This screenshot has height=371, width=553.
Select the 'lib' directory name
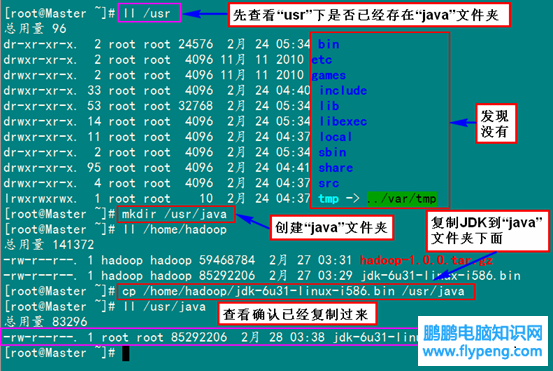coord(329,106)
